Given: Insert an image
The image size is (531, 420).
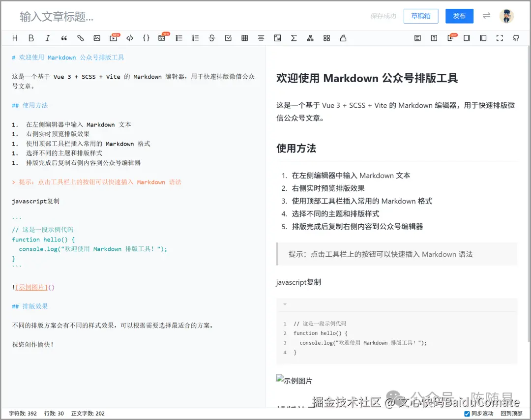Looking at the screenshot, I should 97,38.
